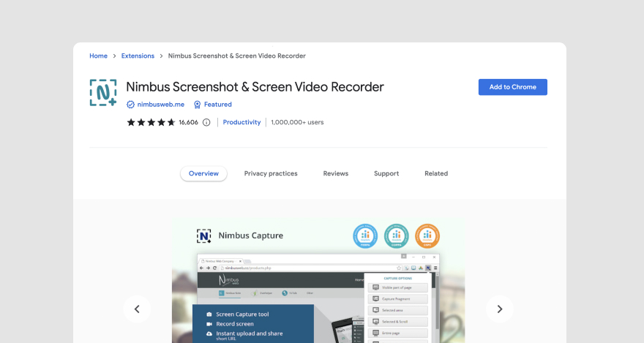
Task: Click the 16,606 ratings count
Action: click(189, 122)
